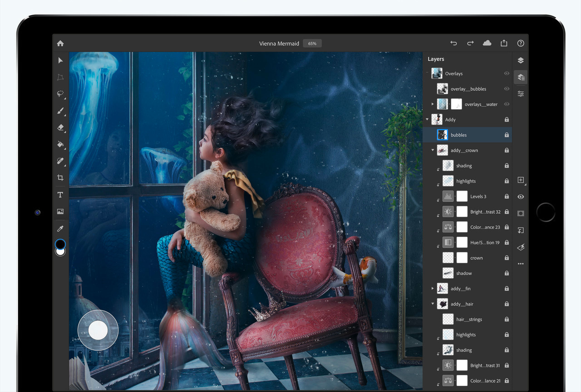
Task: Hide the Overlays group layer
Action: (x=507, y=73)
